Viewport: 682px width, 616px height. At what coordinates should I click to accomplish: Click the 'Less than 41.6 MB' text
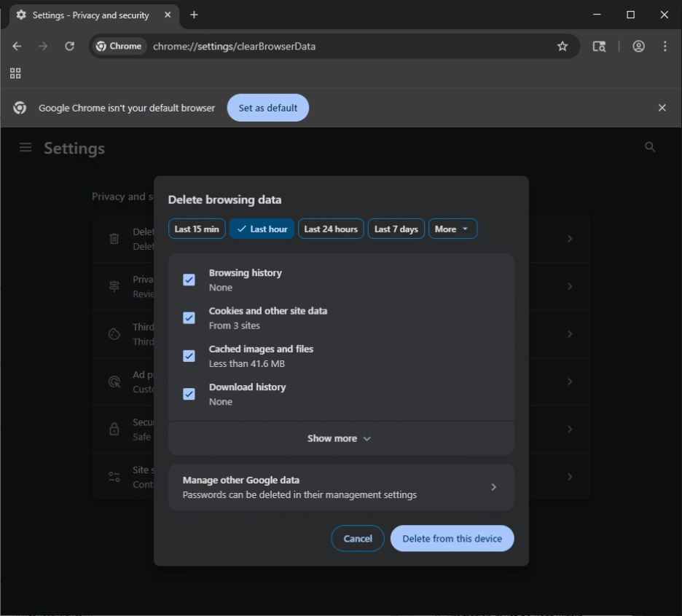point(246,364)
